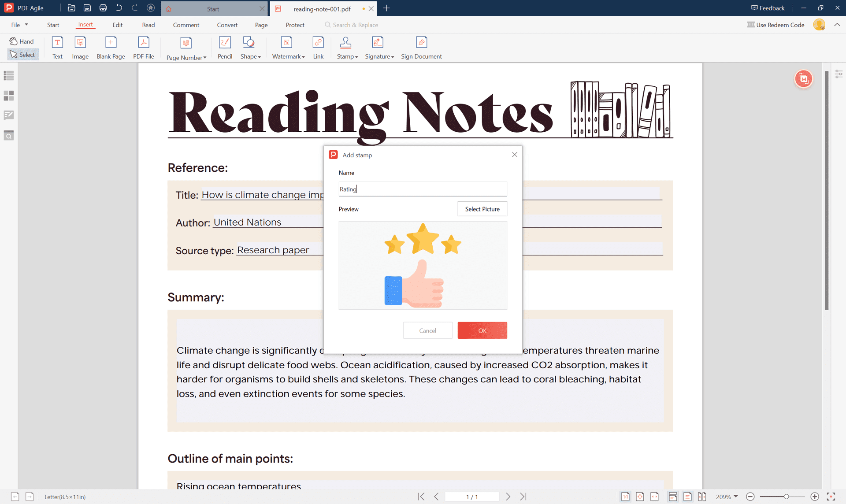Click the Undo arrow icon
The height and width of the screenshot is (504, 846).
coord(119,8)
